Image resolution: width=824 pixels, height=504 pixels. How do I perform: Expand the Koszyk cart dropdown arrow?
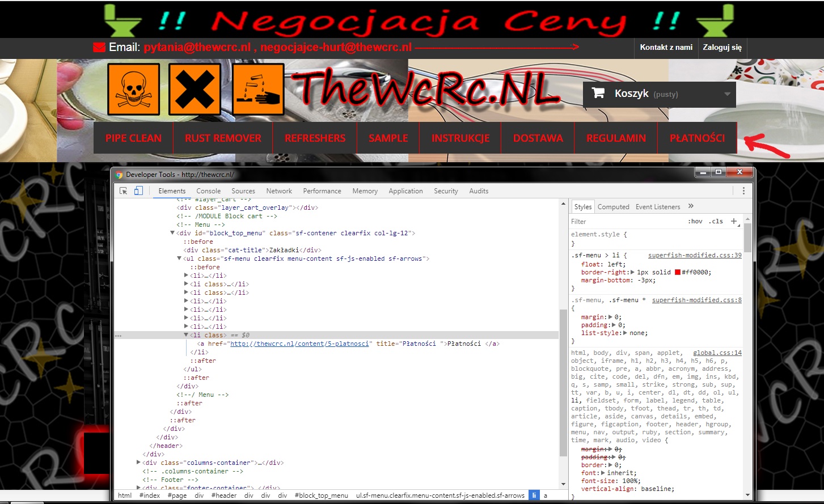(x=727, y=94)
